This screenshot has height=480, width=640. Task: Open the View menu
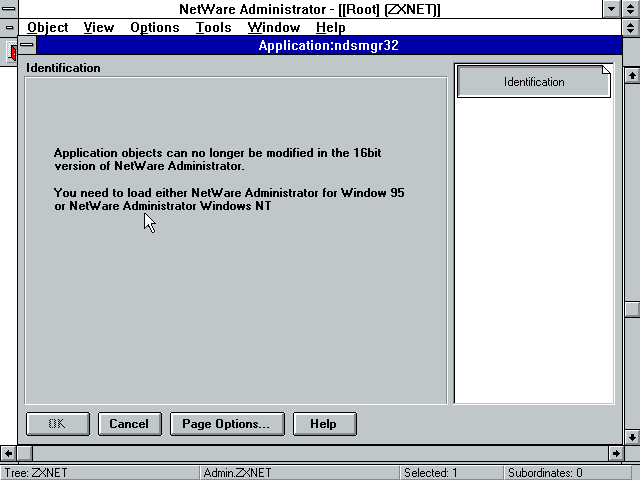[x=98, y=27]
